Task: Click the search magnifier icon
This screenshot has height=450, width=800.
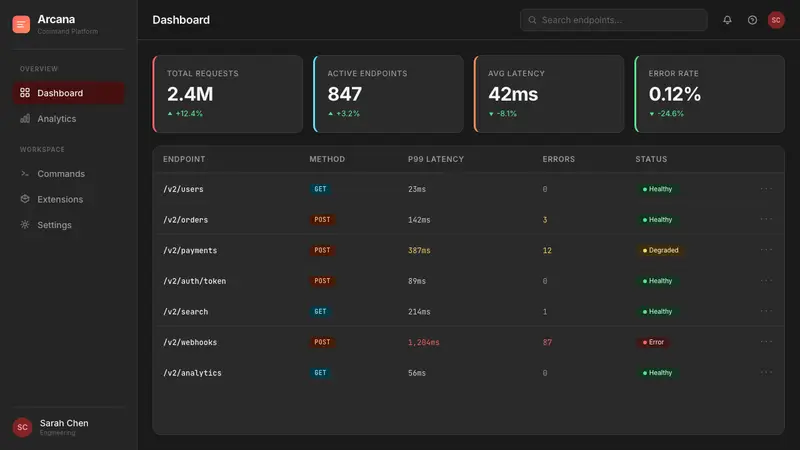Action: click(x=532, y=20)
